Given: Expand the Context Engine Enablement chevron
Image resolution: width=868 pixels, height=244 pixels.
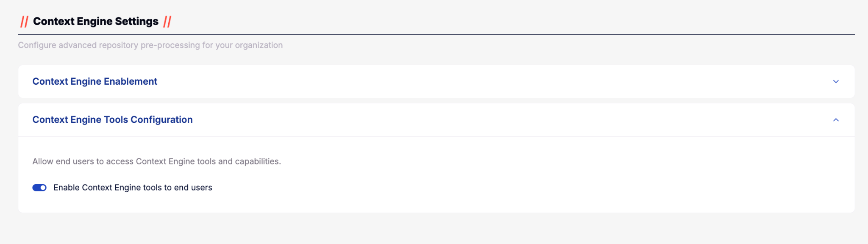Looking at the screenshot, I should tap(836, 81).
